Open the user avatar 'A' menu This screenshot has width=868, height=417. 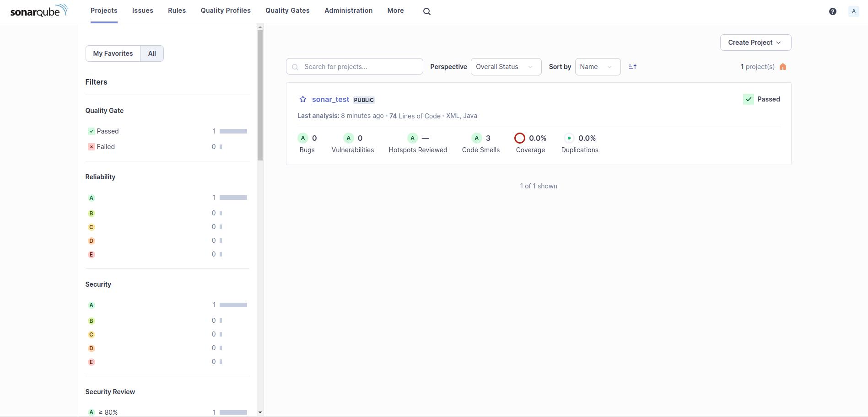(x=853, y=11)
